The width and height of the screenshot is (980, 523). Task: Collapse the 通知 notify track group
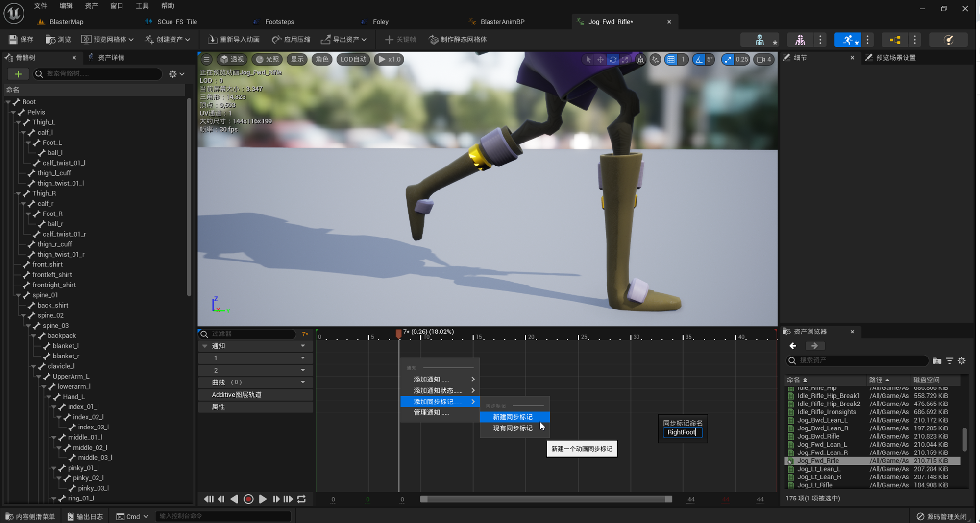pyautogui.click(x=204, y=346)
